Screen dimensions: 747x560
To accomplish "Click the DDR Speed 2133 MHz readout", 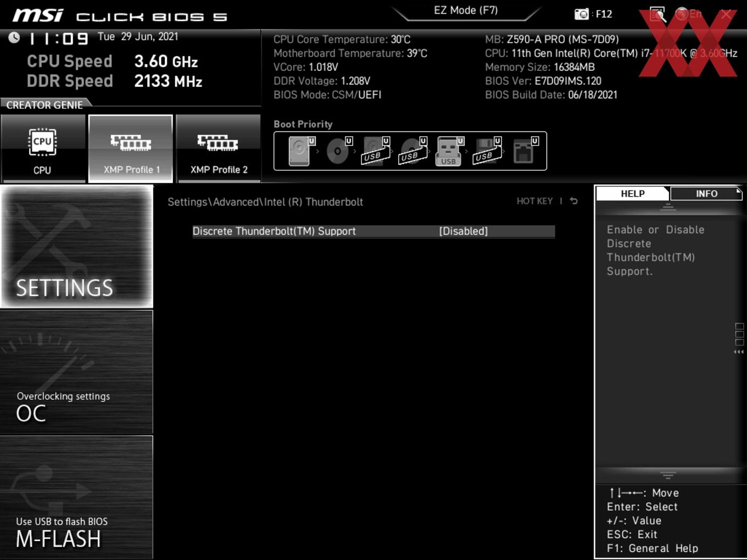I will (x=115, y=81).
